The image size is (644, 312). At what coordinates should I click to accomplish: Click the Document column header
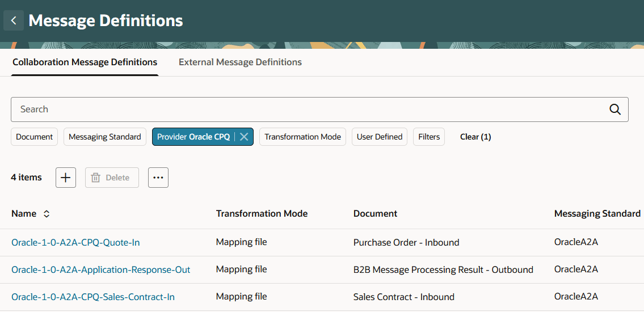[375, 213]
